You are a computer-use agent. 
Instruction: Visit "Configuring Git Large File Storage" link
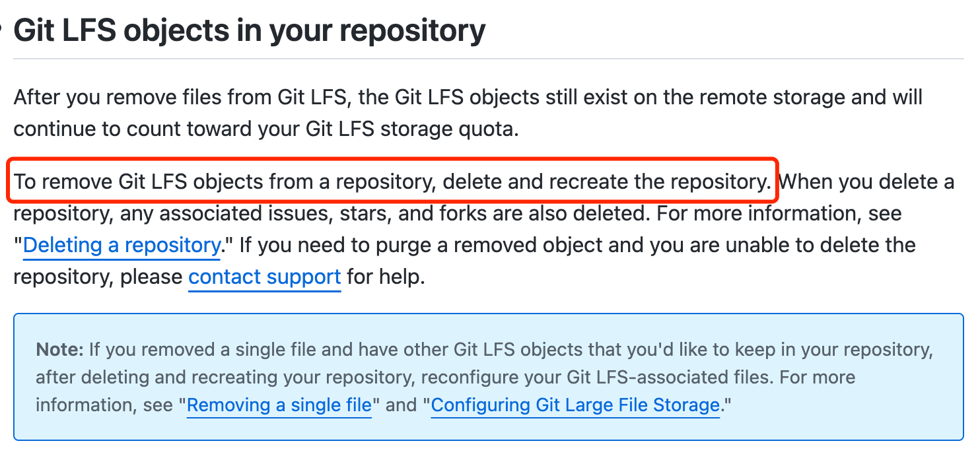click(x=575, y=405)
